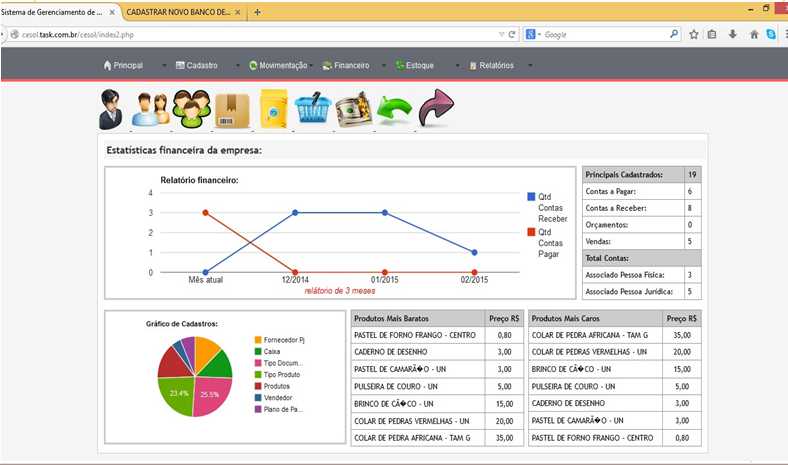Click the pink forward arrow icon

[x=435, y=108]
